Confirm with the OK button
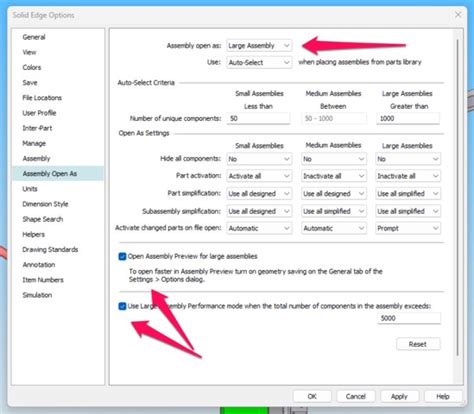 pos(312,396)
